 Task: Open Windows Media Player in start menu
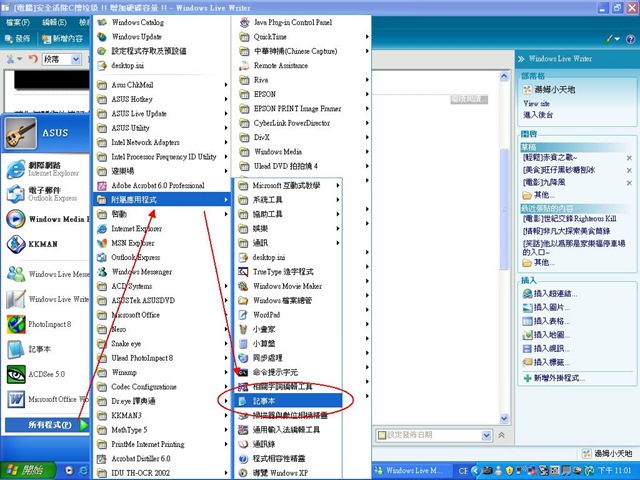[47, 219]
